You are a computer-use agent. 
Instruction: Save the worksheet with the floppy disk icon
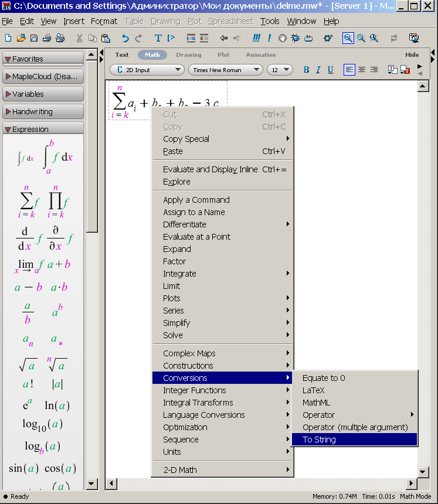[x=34, y=38]
